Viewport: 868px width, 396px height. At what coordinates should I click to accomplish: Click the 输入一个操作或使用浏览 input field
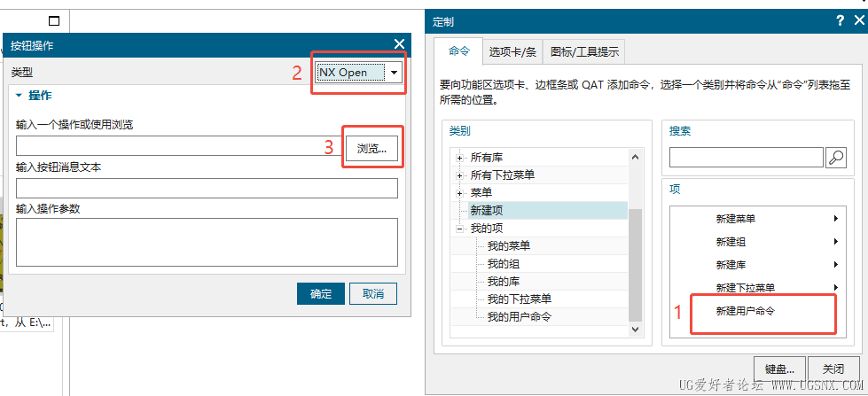(x=179, y=146)
